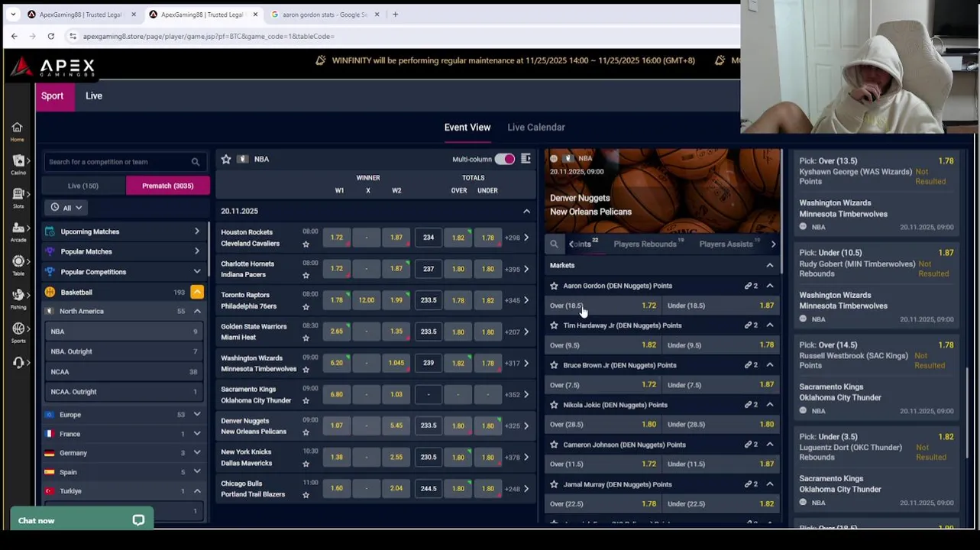Viewport: 980px width, 550px height.
Task: Open a new browser tab with plus icon
Action: [395, 14]
